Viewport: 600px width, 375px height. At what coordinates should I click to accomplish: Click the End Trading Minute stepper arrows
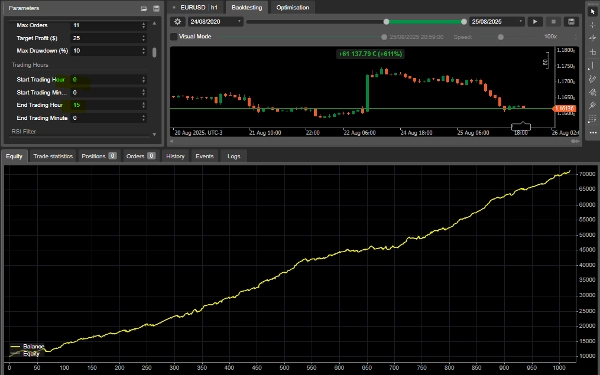(143, 118)
